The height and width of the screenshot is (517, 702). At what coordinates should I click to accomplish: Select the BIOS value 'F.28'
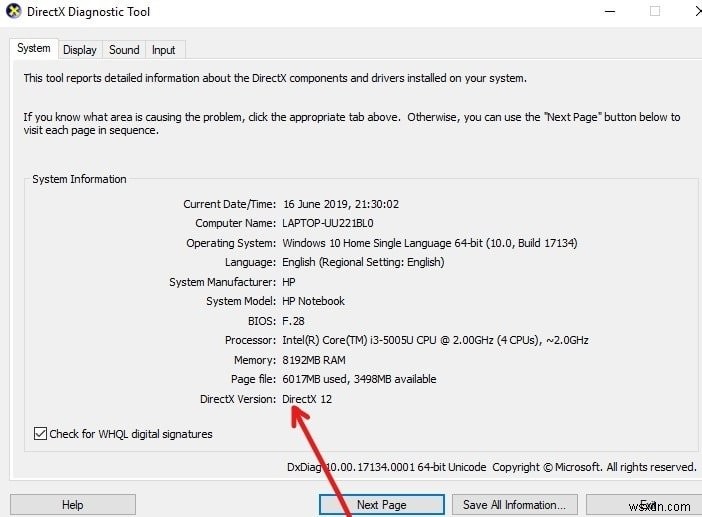point(293,321)
